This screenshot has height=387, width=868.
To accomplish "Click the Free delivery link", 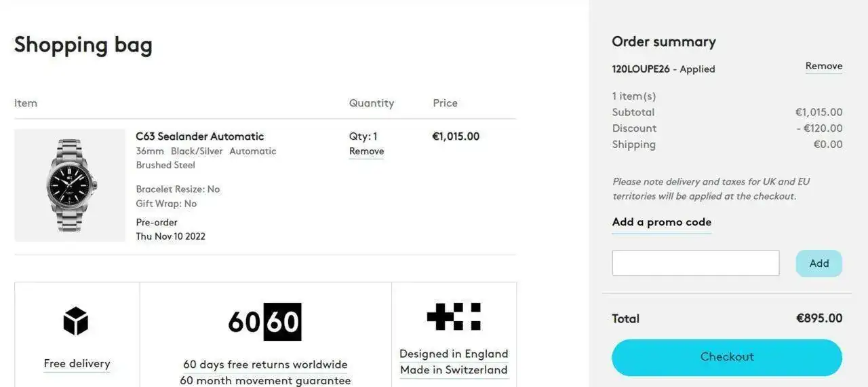I will click(x=77, y=364).
